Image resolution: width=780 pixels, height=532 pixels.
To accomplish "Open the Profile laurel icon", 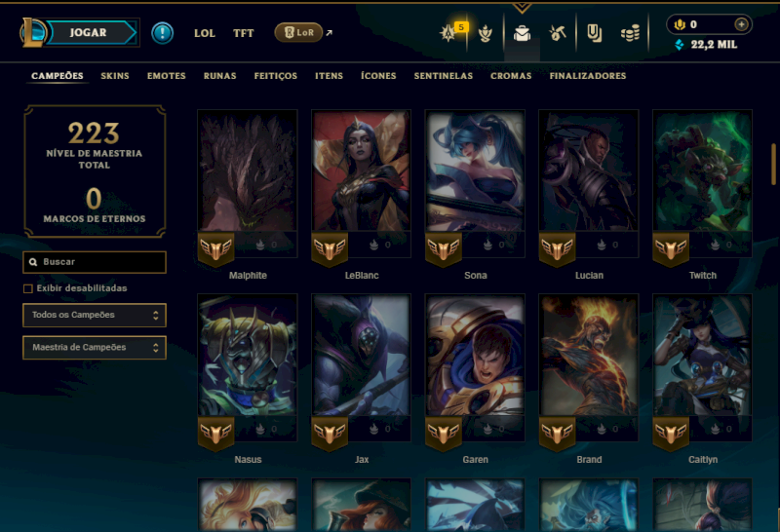I will click(485, 33).
